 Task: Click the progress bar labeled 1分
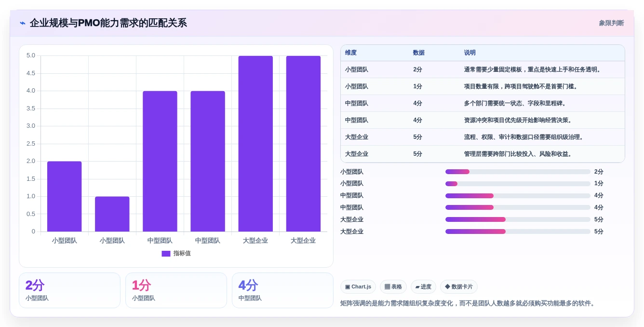(x=518, y=184)
